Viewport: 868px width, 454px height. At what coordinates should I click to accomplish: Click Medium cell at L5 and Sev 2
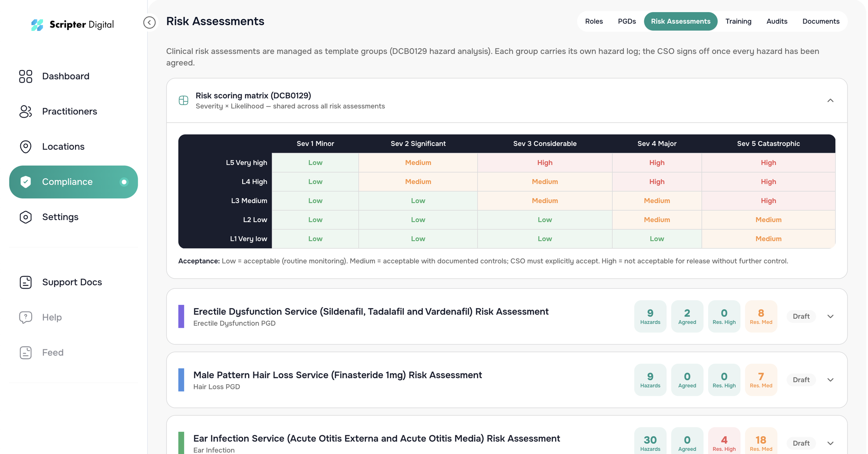pos(418,163)
